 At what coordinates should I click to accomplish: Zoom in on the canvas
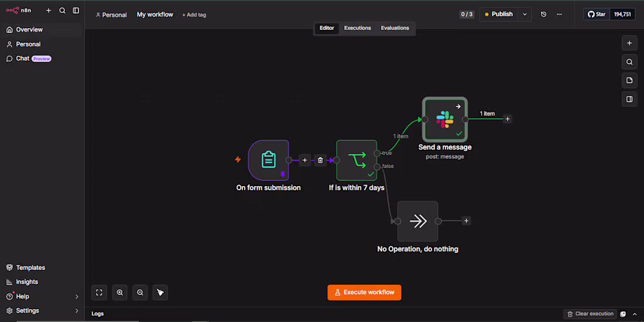tap(119, 292)
